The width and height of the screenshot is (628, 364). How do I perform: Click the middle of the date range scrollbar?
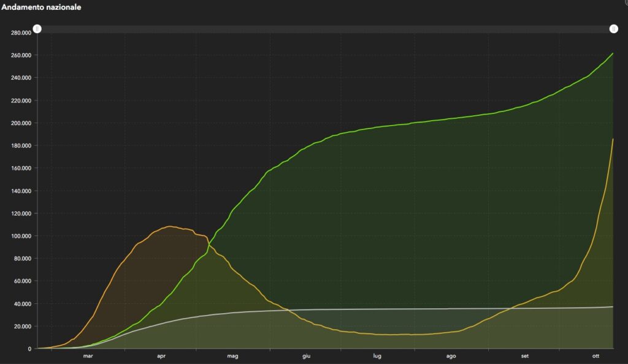tap(325, 29)
